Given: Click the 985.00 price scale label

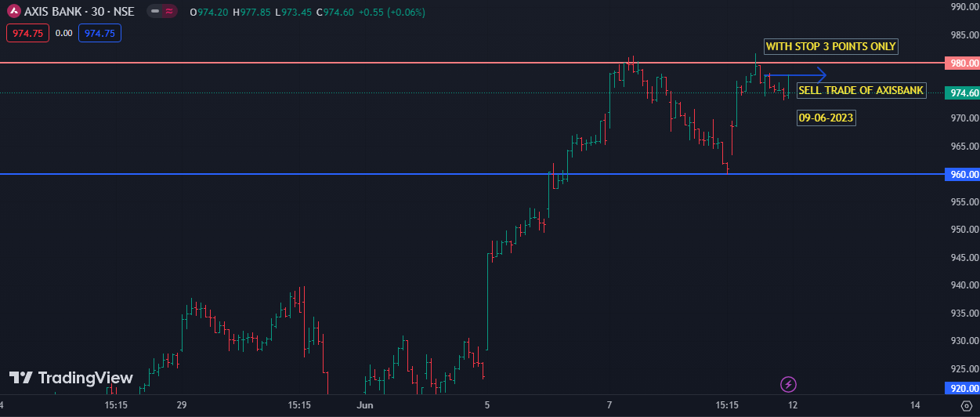Looking at the screenshot, I should pos(964,34).
